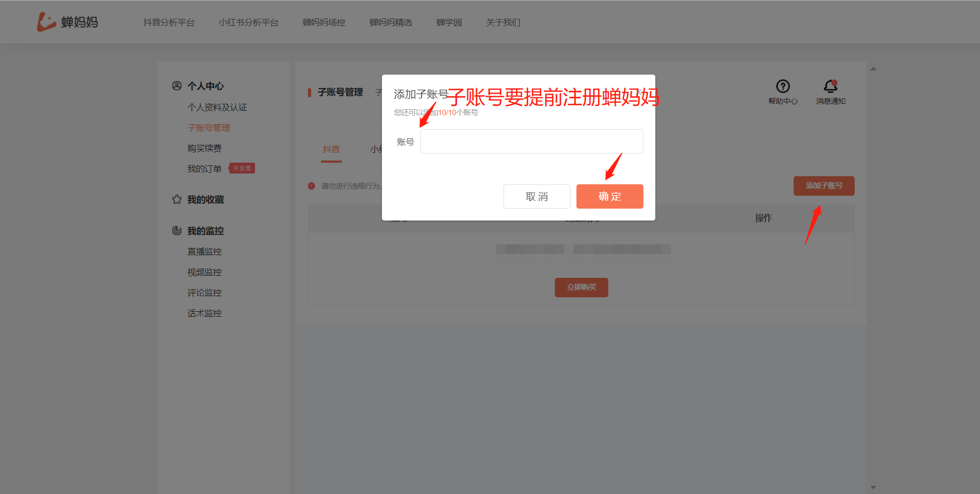The image size is (980, 494).
Task: Open 蝉学园 menu item
Action: click(x=449, y=22)
